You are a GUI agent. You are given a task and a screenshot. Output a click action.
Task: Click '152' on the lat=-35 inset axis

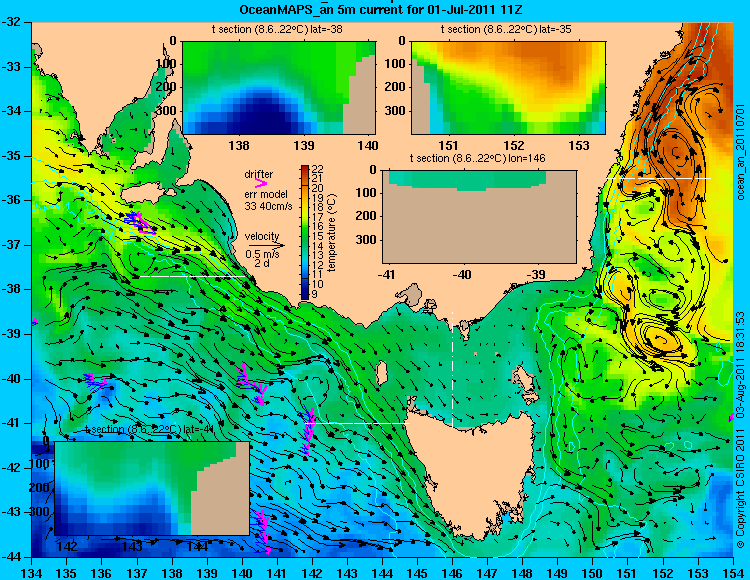pyautogui.click(x=514, y=145)
